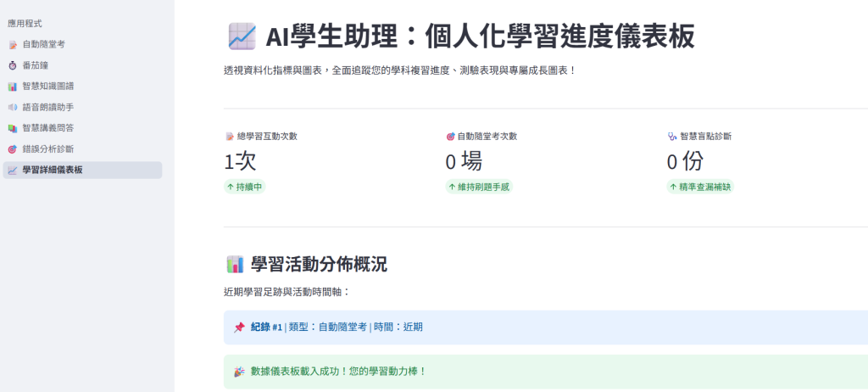Click the 精準查漏補缺 green delta badge
The image size is (868, 392).
coord(700,187)
